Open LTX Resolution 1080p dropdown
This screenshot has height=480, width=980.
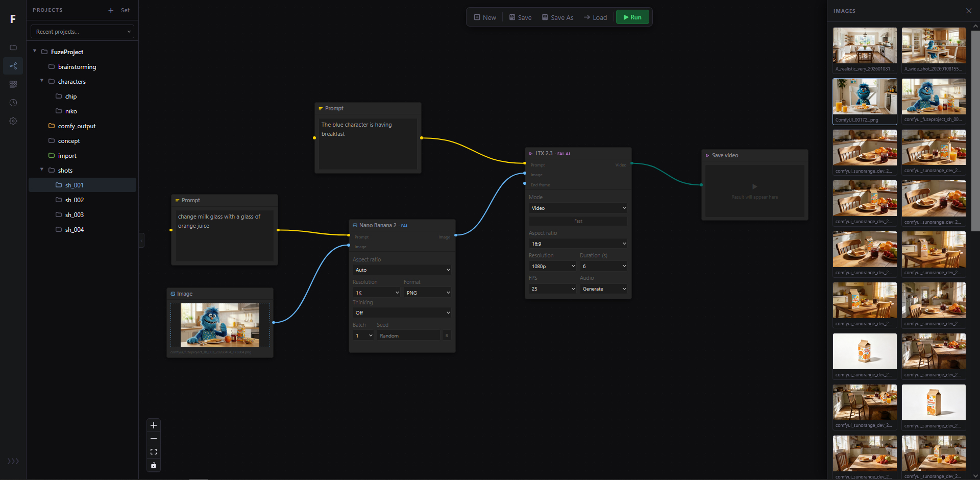point(553,266)
